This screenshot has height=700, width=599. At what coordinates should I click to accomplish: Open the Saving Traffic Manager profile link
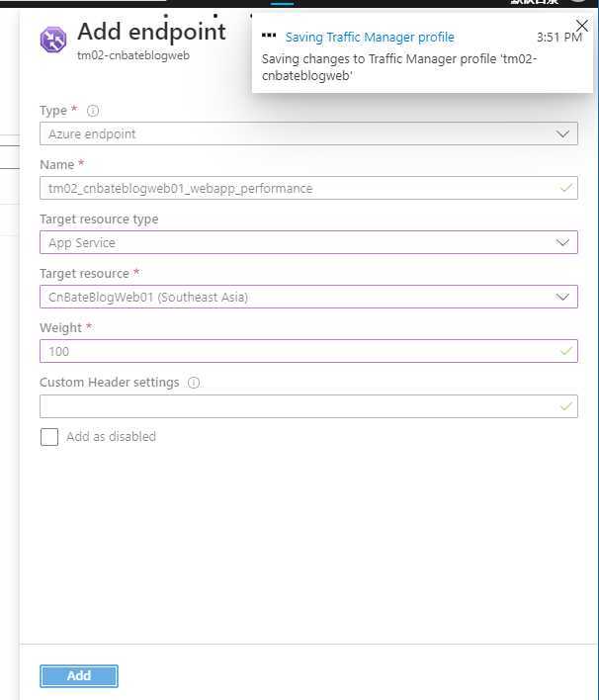pos(370,37)
